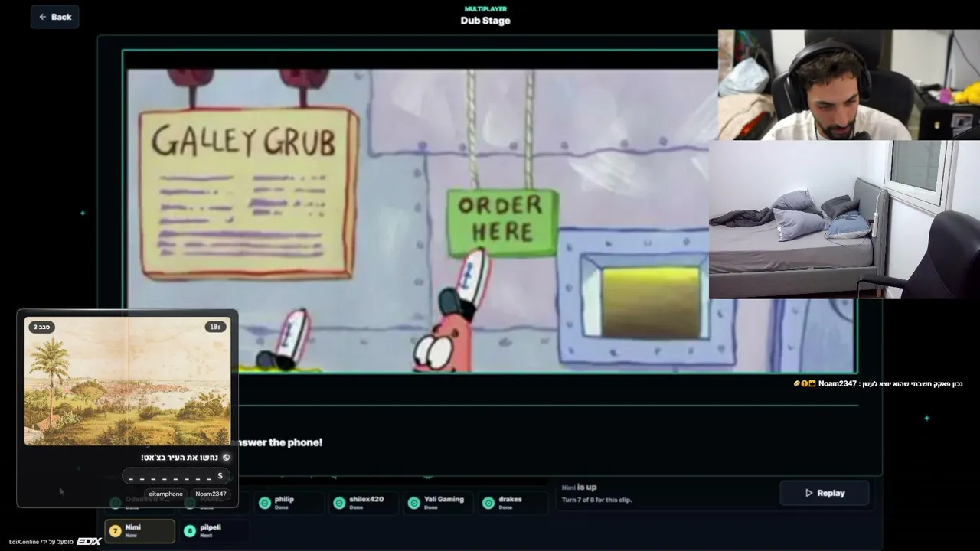Image resolution: width=980 pixels, height=551 pixels.
Task: Click the eitamphone name chip
Action: 165,494
